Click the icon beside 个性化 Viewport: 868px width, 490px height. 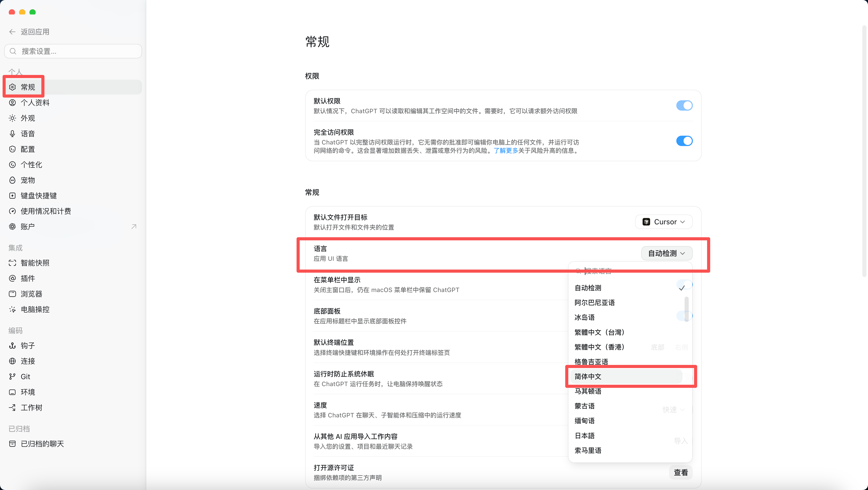(x=12, y=165)
